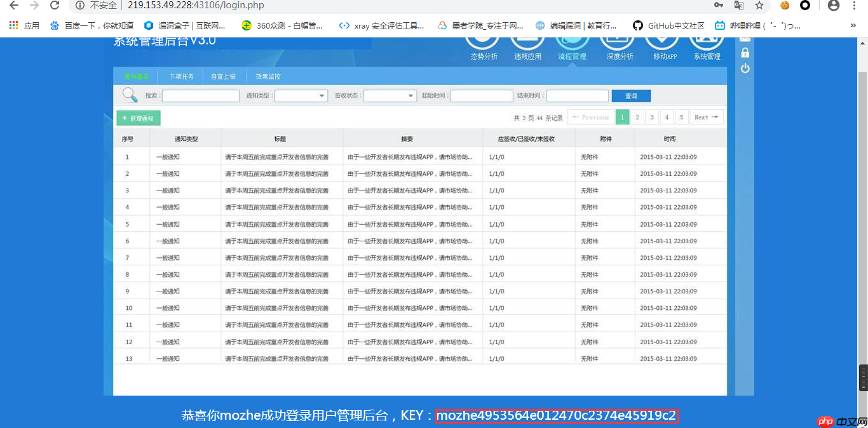Screen dimensions: 868x428
Task: Click the 查询 search button
Action: click(x=630, y=95)
